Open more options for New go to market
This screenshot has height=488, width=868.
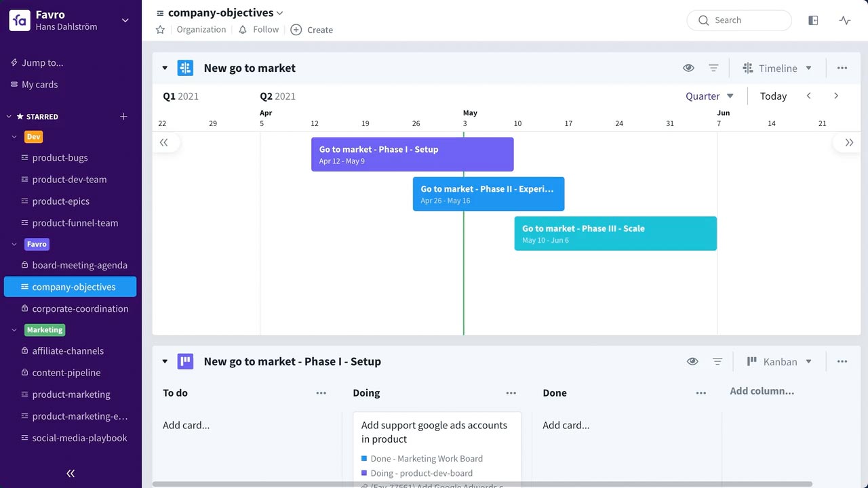point(842,68)
